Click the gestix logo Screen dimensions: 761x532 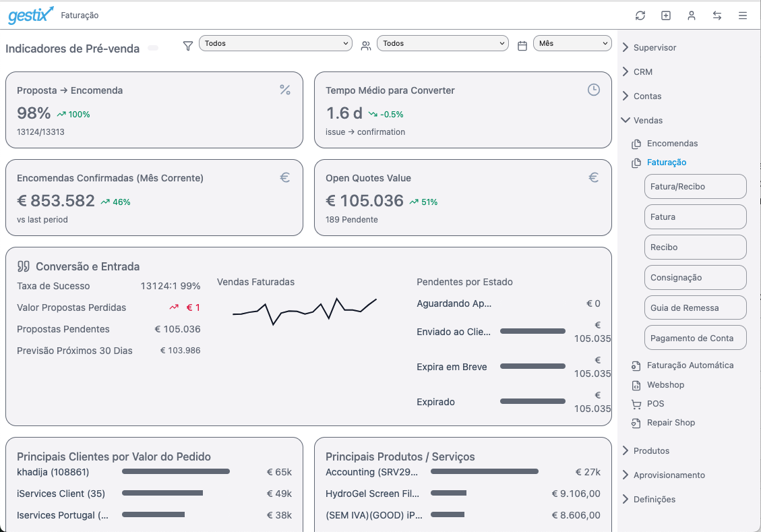[30, 15]
